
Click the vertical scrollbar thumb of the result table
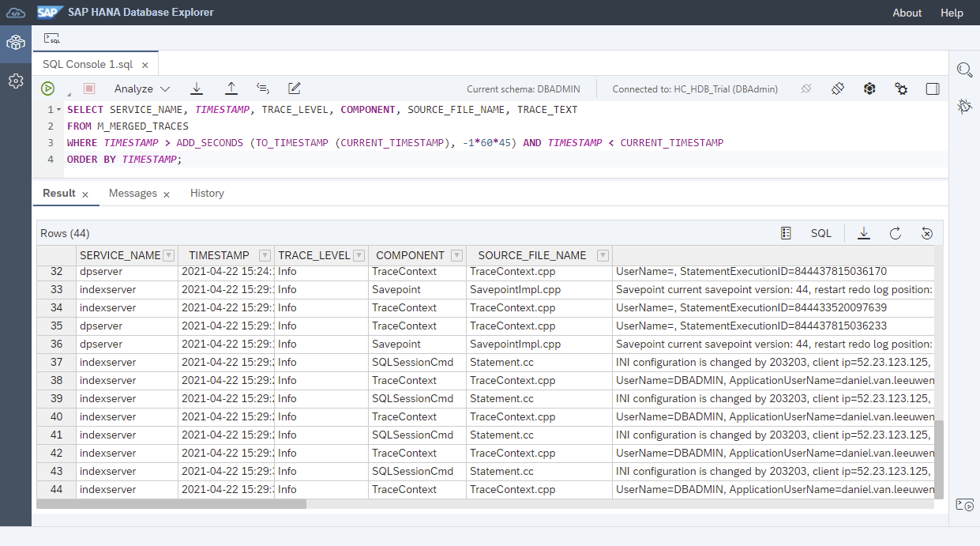[938, 458]
